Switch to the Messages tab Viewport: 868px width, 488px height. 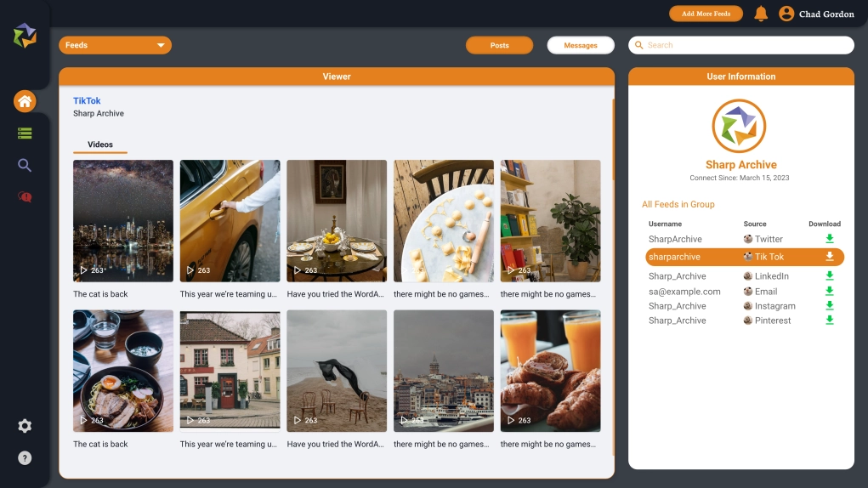(x=580, y=45)
